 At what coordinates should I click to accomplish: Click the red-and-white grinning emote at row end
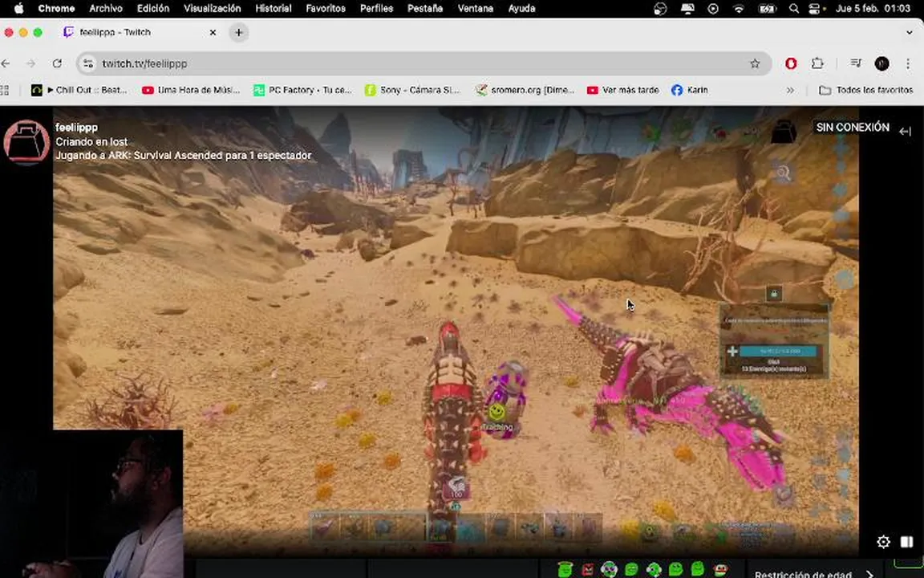click(x=721, y=570)
